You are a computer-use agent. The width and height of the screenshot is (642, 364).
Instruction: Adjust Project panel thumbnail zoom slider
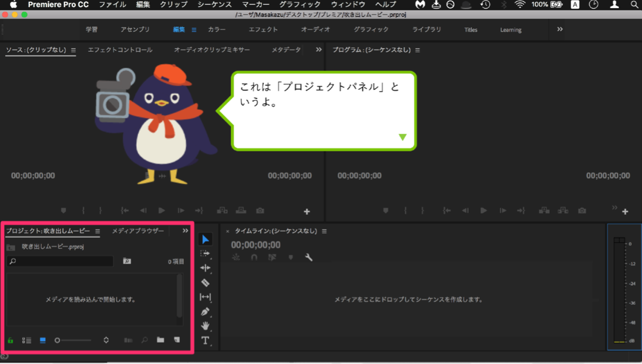pyautogui.click(x=73, y=341)
